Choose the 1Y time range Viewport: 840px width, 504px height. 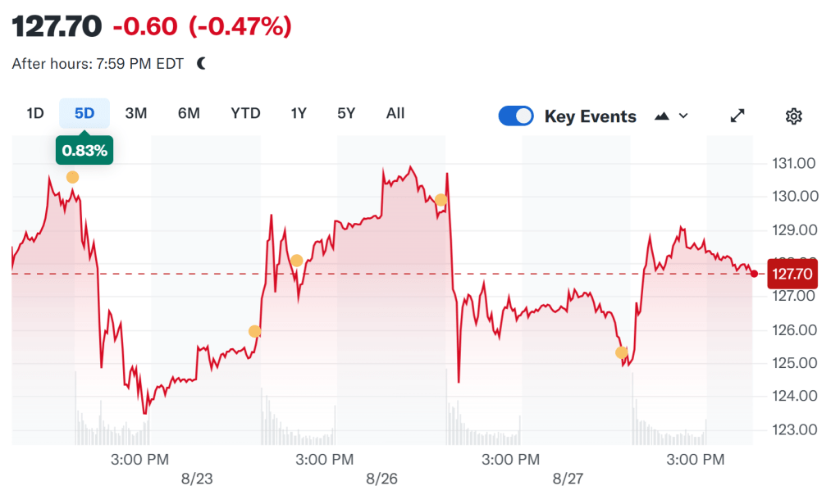[299, 113]
